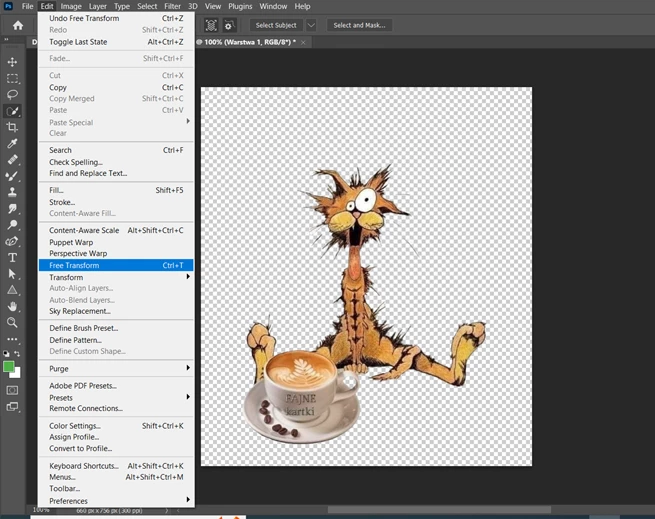655x519 pixels.
Task: Click the 100% zoom field in status bar
Action: click(x=41, y=510)
